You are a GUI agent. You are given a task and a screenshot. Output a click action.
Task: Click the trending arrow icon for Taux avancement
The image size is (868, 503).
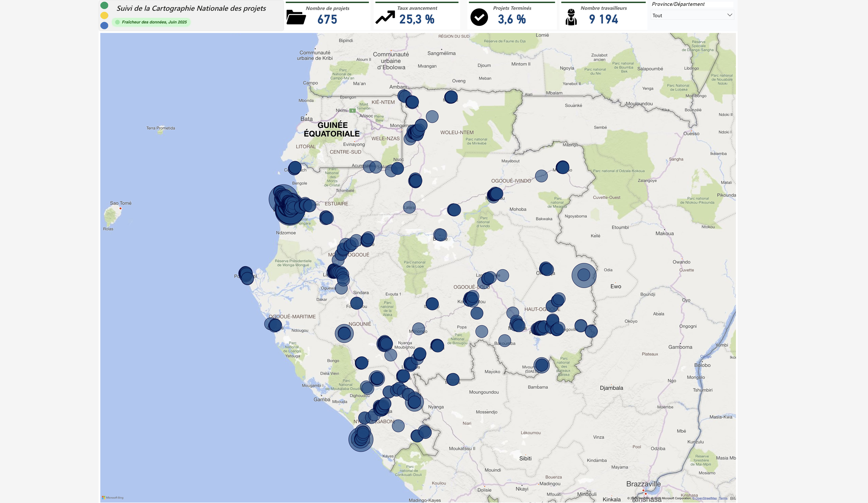coord(385,17)
